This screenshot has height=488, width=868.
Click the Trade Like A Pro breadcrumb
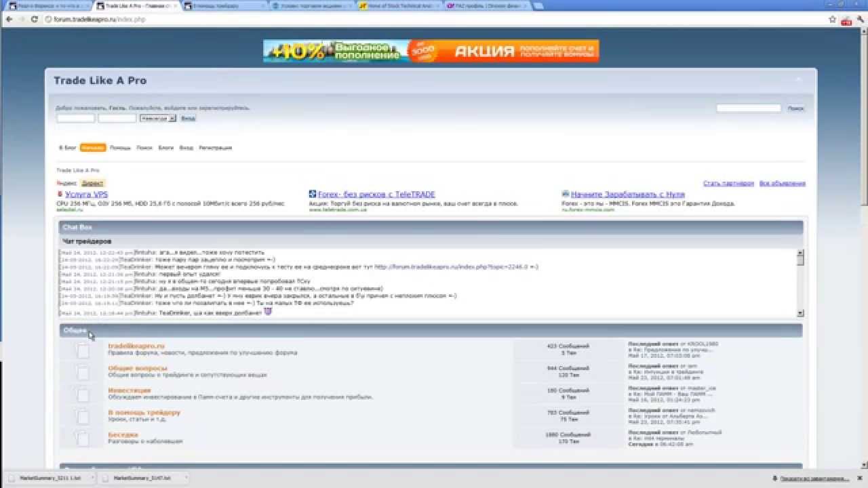click(x=78, y=170)
